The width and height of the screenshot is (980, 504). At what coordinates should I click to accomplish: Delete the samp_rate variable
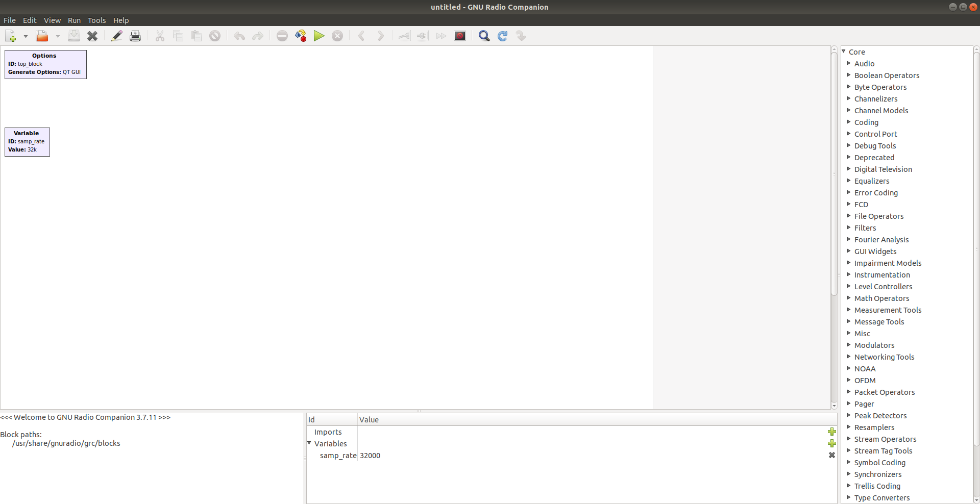coord(831,456)
